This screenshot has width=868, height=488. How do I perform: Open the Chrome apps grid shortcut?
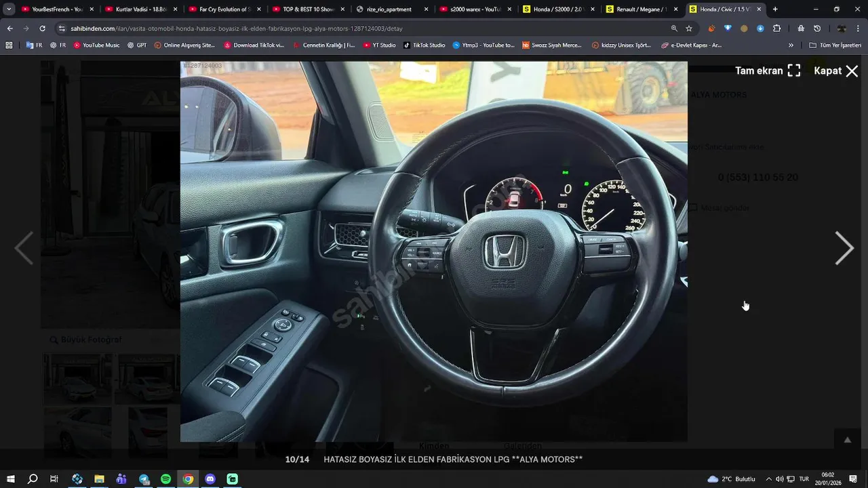tap(9, 45)
